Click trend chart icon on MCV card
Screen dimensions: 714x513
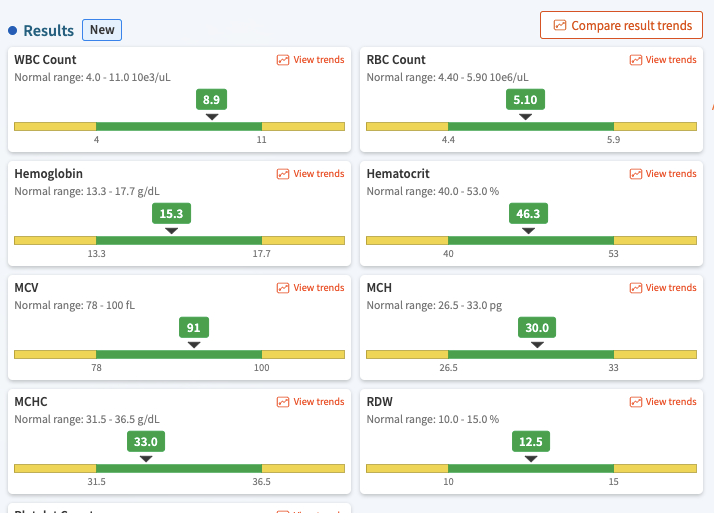[x=283, y=288]
